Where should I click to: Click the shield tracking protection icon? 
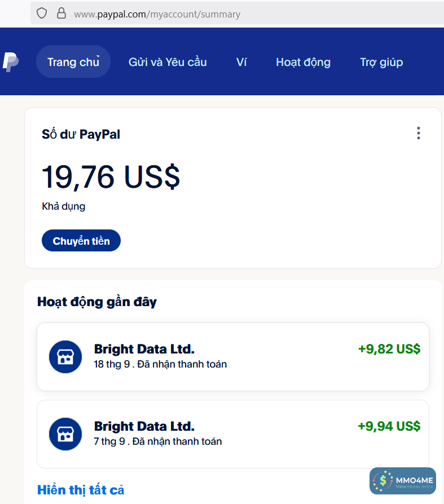42,13
